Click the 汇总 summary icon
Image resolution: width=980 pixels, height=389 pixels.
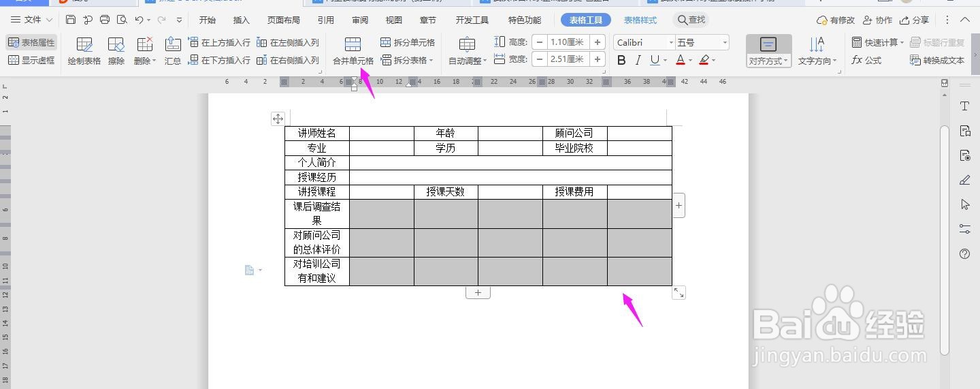tap(173, 52)
